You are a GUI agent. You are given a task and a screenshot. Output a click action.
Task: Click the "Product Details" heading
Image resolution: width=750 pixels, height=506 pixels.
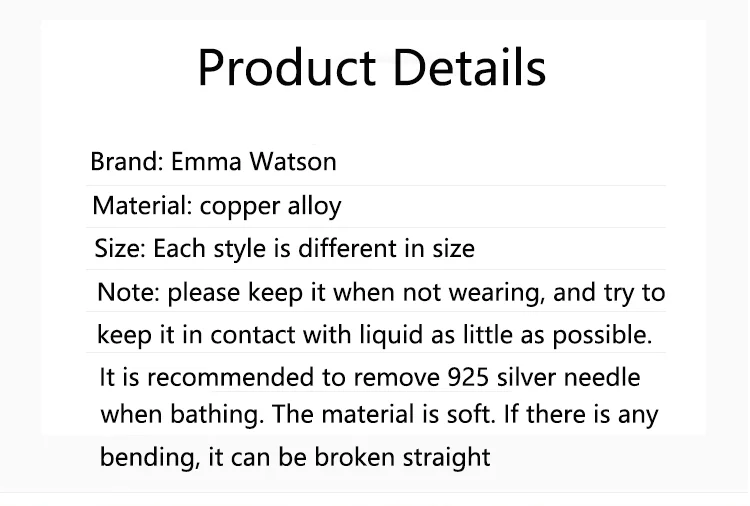pyautogui.click(x=372, y=67)
